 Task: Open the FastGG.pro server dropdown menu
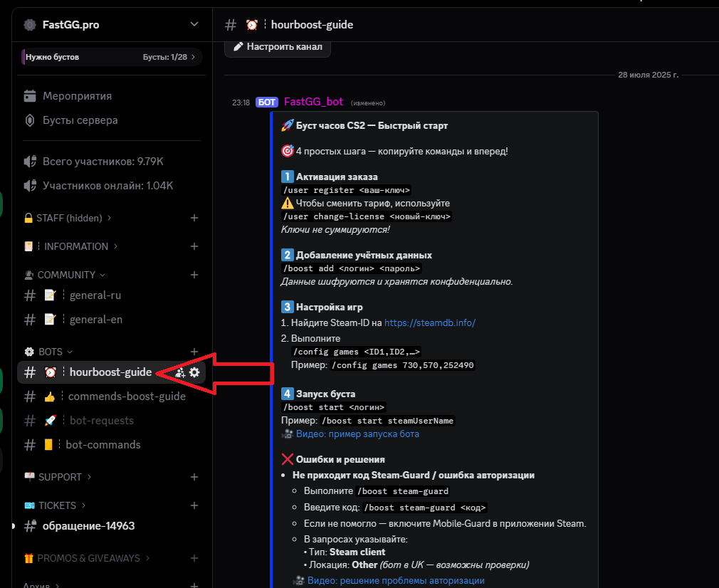[194, 25]
